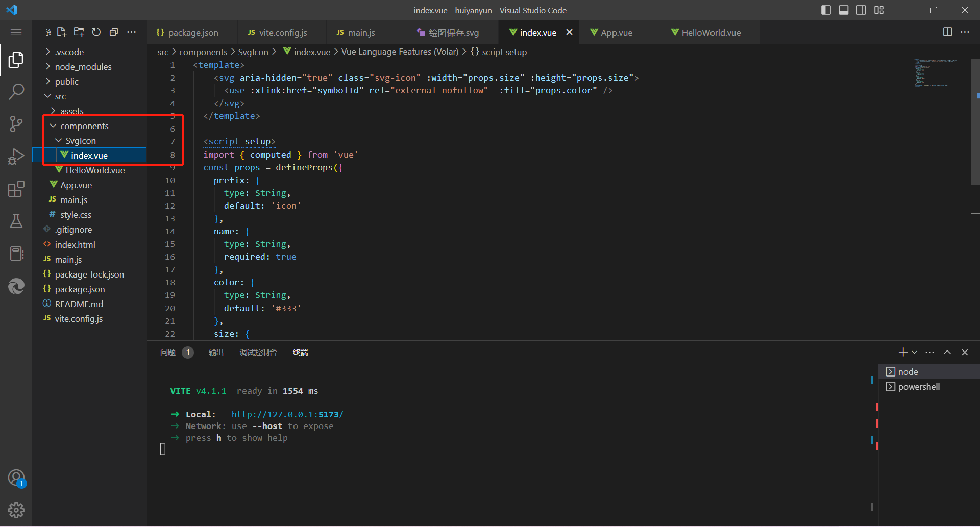
Task: Split the editor to the right
Action: pyautogui.click(x=947, y=32)
